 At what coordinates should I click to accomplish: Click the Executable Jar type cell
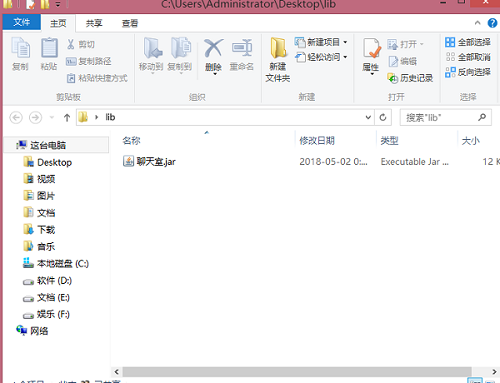pyautogui.click(x=415, y=162)
